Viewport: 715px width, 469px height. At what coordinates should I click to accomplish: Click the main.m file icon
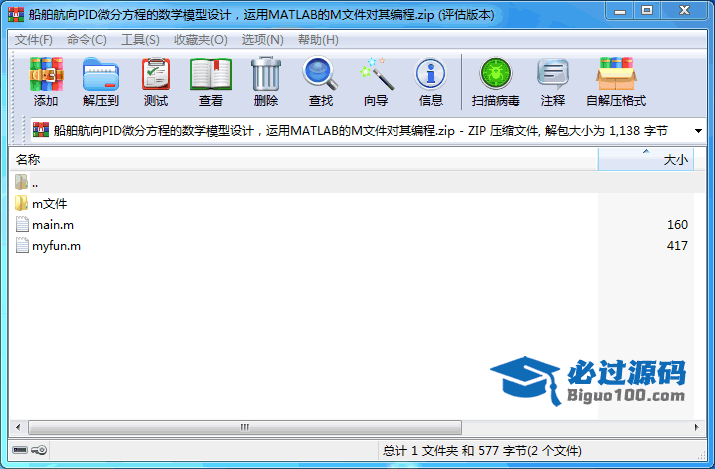(x=22, y=224)
